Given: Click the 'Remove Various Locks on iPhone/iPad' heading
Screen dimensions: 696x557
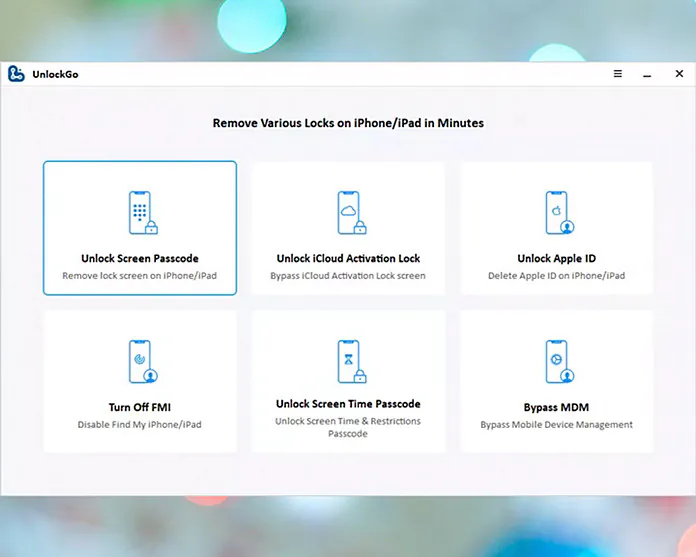Looking at the screenshot, I should pos(348,123).
